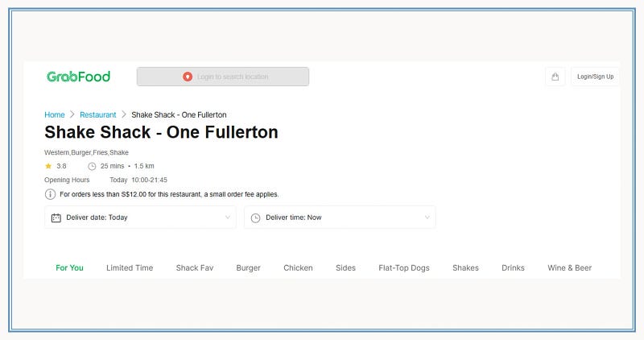This screenshot has width=644, height=340.
Task: Click the red location pin icon
Action: 188,77
